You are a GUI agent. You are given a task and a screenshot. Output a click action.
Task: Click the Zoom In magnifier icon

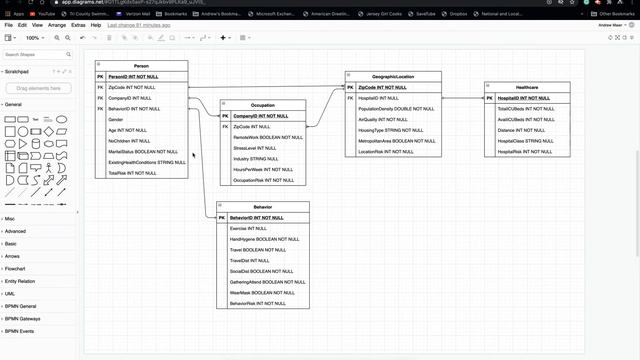(57, 38)
